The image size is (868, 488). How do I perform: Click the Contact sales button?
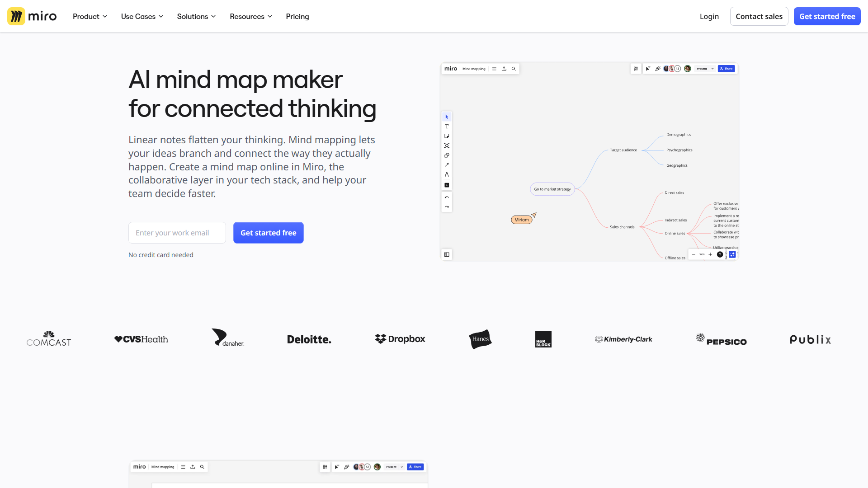click(x=759, y=16)
